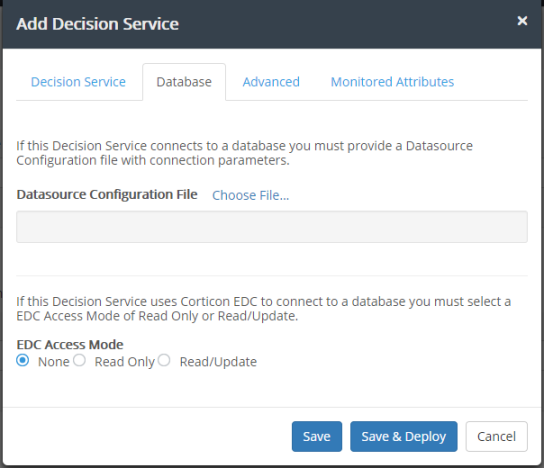Click the Add Decision Service title bar

coord(272,24)
